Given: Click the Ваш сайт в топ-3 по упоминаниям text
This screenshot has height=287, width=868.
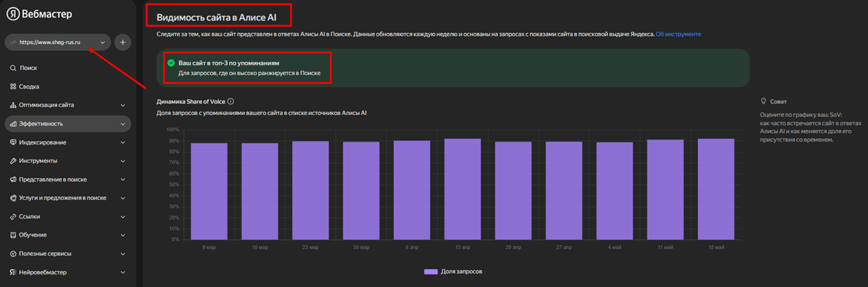Looking at the screenshot, I should (228, 63).
